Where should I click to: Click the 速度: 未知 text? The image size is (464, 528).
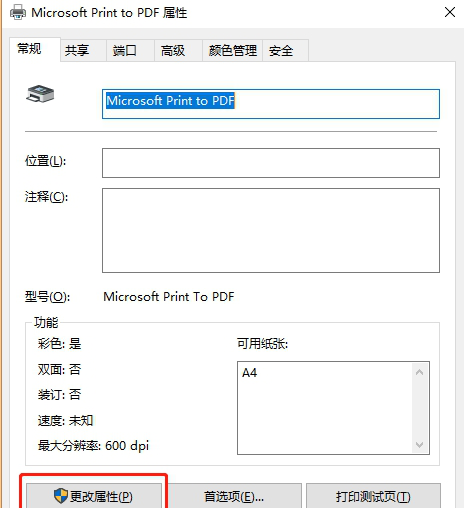pyautogui.click(x=65, y=420)
